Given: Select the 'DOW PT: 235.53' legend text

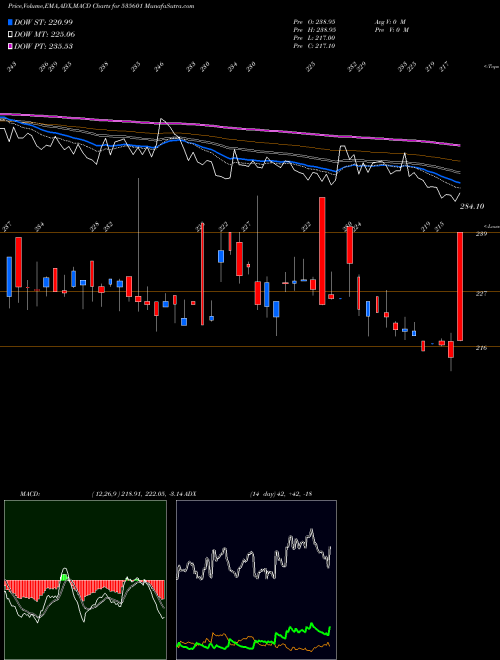Looking at the screenshot, I should [43, 46].
